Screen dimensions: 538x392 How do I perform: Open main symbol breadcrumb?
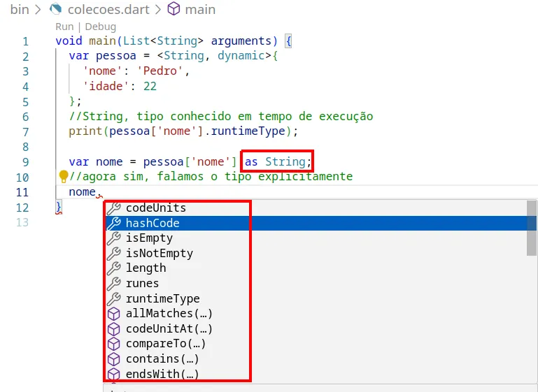pos(200,10)
